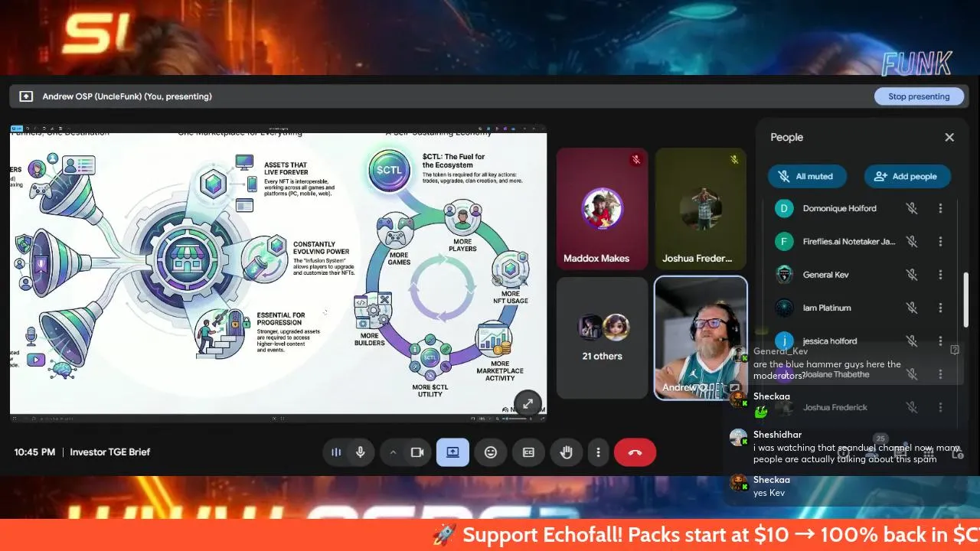The width and height of the screenshot is (980, 551).
Task: Select Andrew O... webcam video tile
Action: click(701, 337)
